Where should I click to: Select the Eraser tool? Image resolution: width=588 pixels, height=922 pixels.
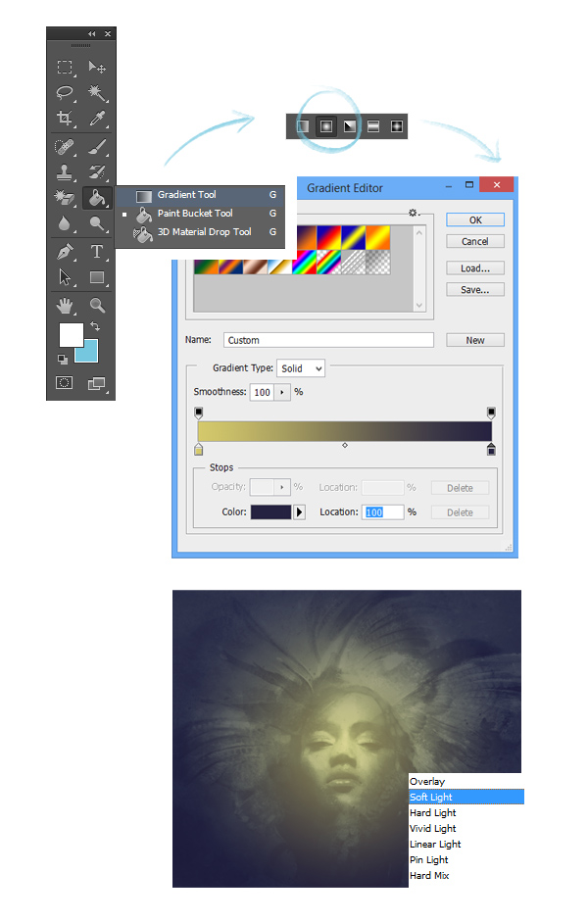(x=65, y=198)
